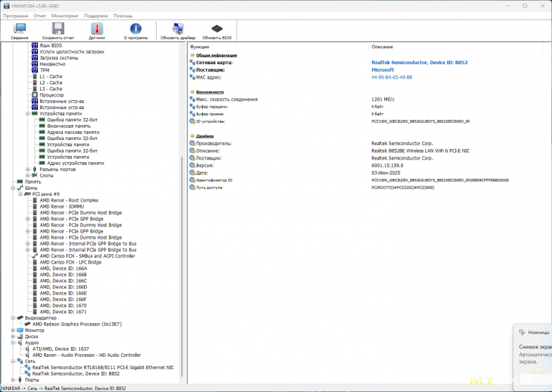Open the Программа menu

click(x=15, y=16)
